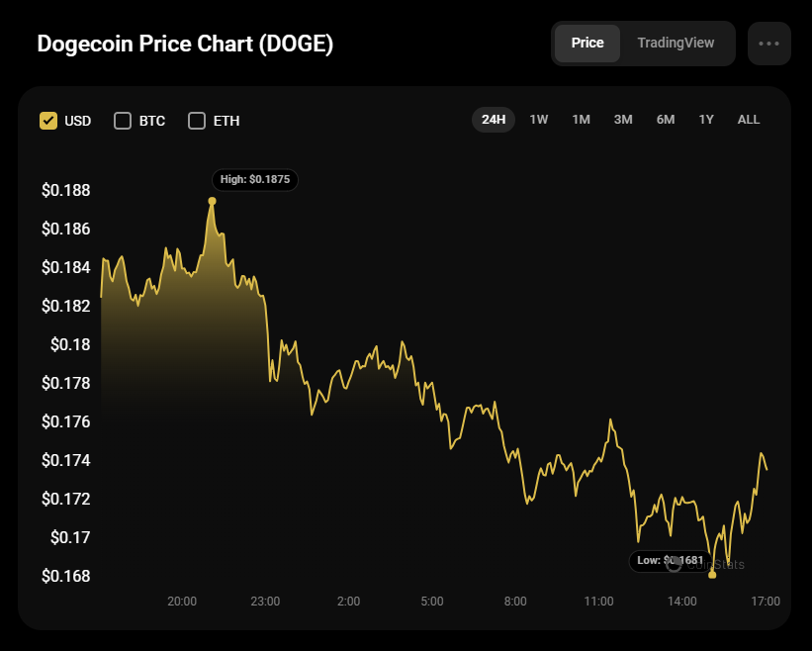Click the chart's low point marker dot
The image size is (812, 651).
712,574
